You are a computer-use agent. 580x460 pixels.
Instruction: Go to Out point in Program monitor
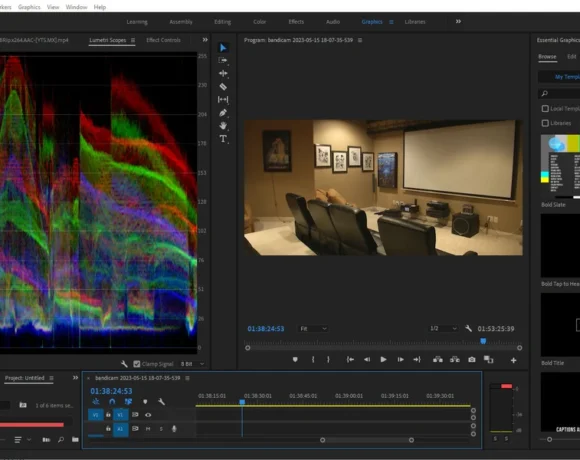tap(417, 359)
